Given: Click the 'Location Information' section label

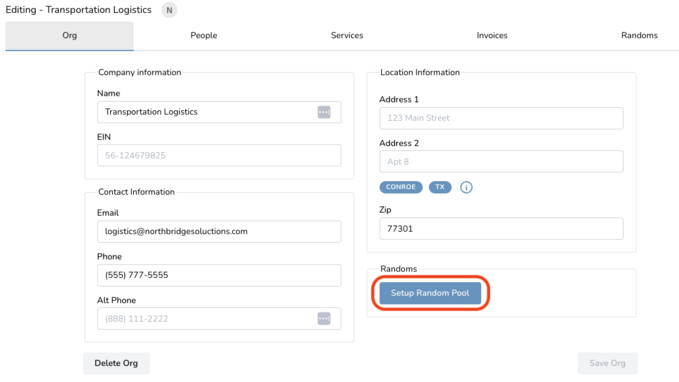Looking at the screenshot, I should (420, 72).
